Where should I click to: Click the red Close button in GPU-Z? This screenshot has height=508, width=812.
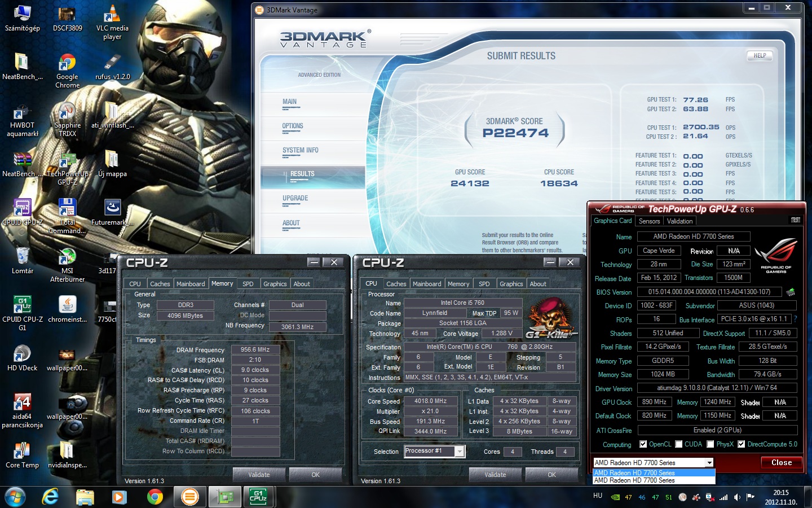click(782, 462)
